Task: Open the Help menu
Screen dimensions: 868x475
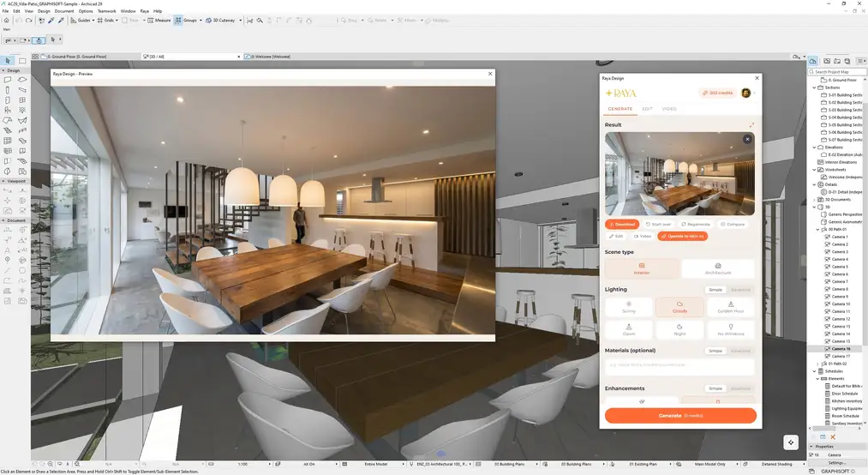Action: pyautogui.click(x=158, y=11)
